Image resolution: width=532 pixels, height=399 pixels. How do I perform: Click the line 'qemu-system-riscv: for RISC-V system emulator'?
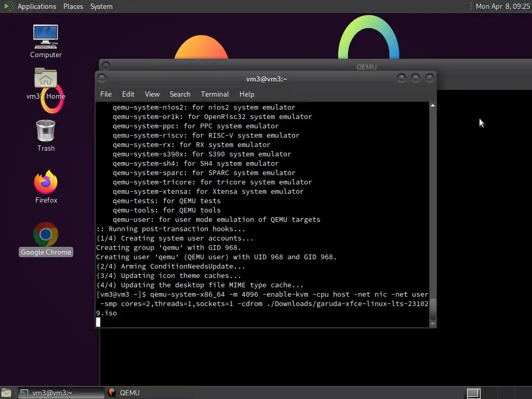206,136
